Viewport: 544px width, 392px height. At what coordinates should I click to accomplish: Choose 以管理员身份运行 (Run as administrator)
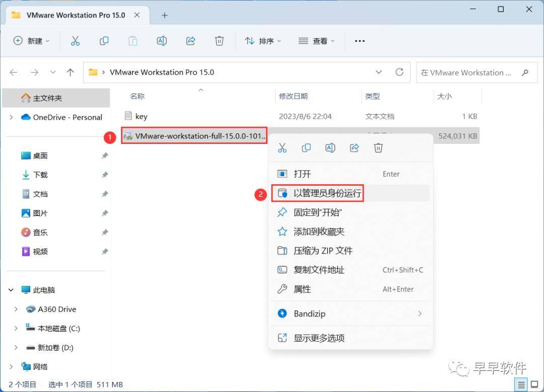tap(351, 193)
